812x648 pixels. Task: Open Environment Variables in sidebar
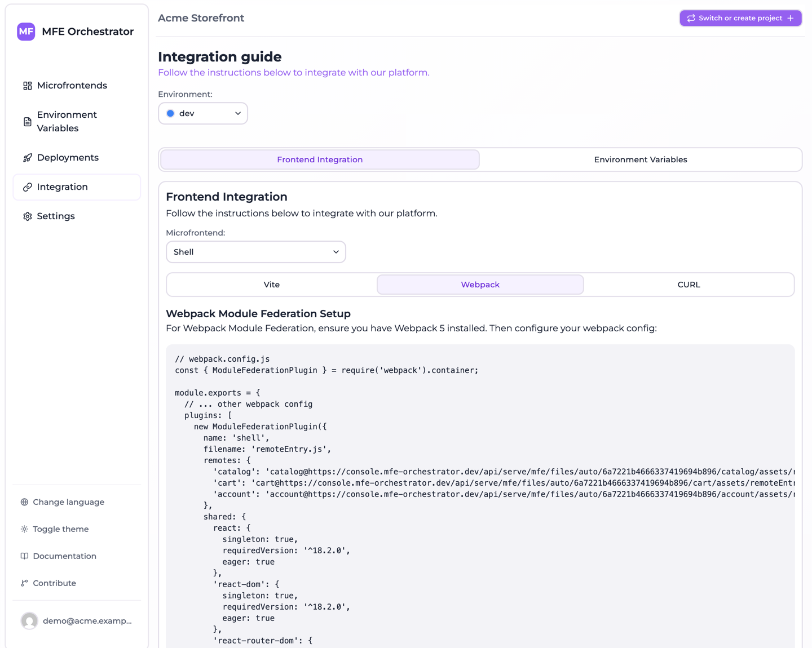pos(77,122)
